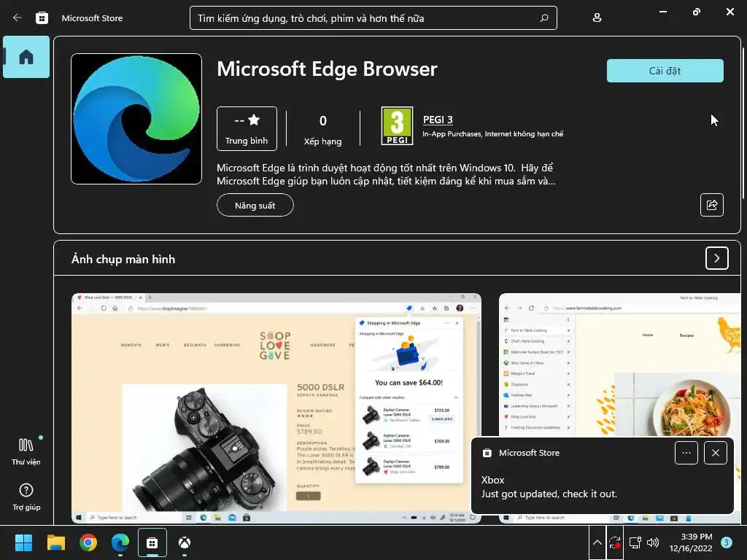This screenshot has width=747, height=560.
Task: Launch Google Chrome from the taskbar
Action: click(88, 542)
